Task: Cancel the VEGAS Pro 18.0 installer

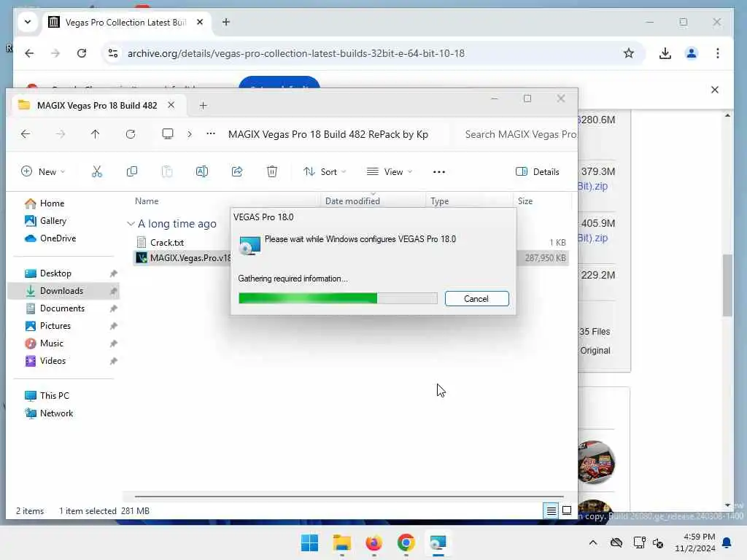Action: coord(476,298)
